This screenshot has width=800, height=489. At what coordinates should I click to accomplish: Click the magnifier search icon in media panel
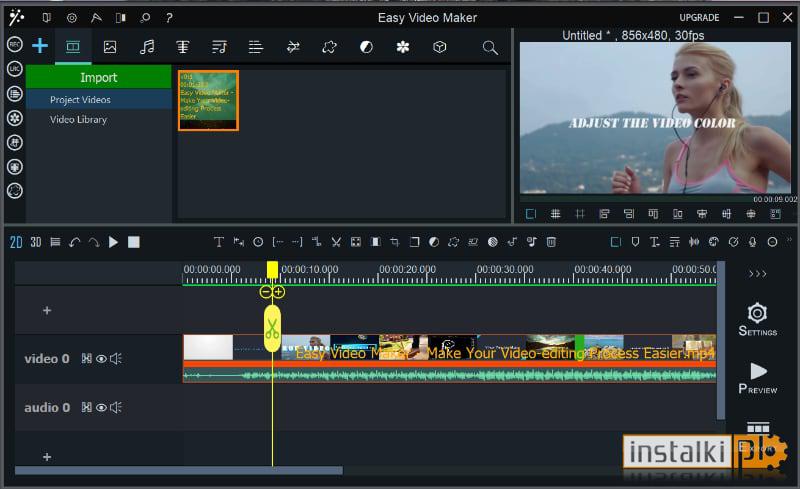pos(490,48)
